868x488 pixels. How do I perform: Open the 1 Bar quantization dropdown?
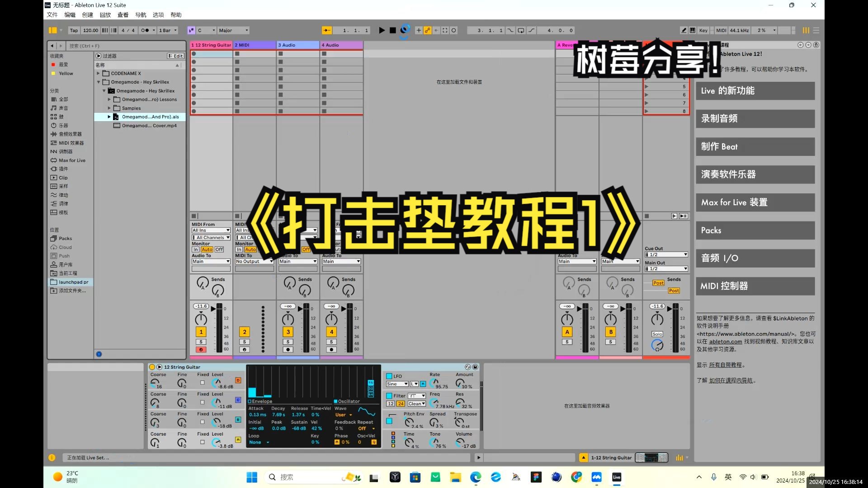pos(168,30)
